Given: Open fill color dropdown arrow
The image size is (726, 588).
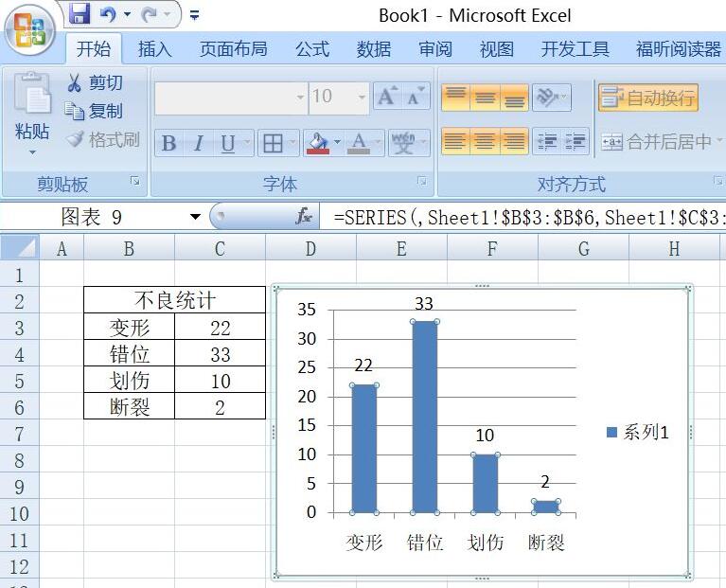Looking at the screenshot, I should [x=337, y=142].
